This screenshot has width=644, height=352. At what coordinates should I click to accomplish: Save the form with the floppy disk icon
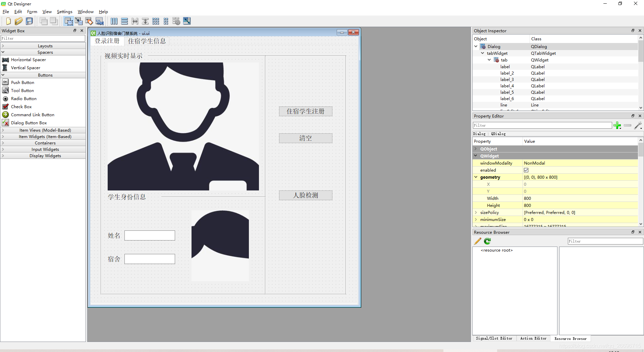(29, 21)
